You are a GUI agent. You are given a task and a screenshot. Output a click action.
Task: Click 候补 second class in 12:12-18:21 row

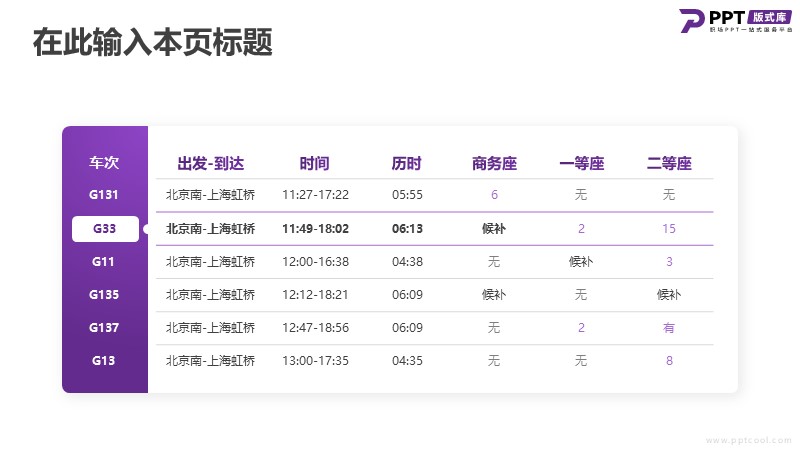click(669, 295)
